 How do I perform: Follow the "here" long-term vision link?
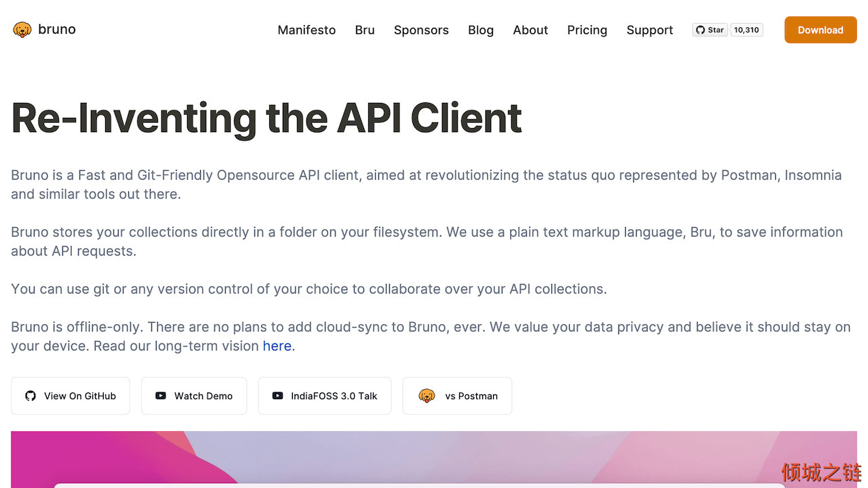[x=277, y=346]
